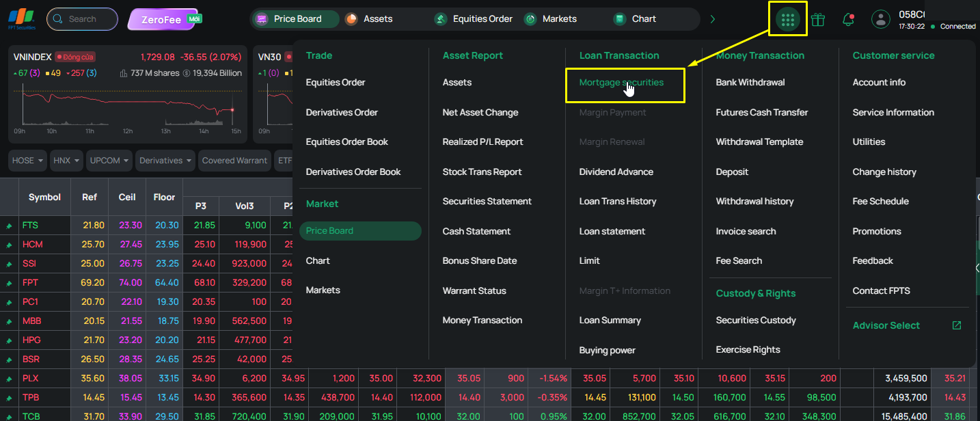Expand the HNX exchange dropdown
Viewport: 980px width, 421px height.
click(67, 161)
